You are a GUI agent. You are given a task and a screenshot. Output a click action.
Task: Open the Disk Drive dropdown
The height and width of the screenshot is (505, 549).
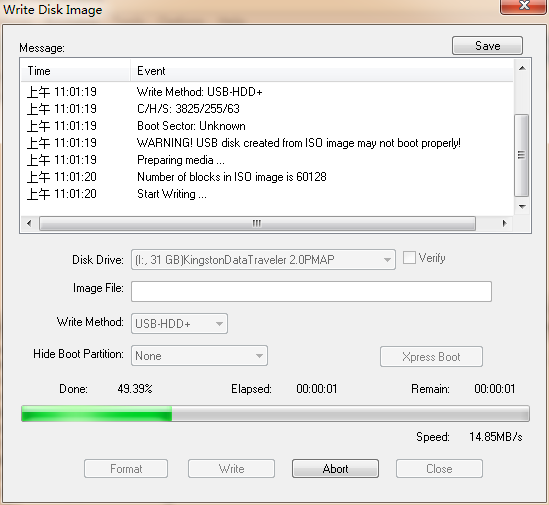coord(263,260)
